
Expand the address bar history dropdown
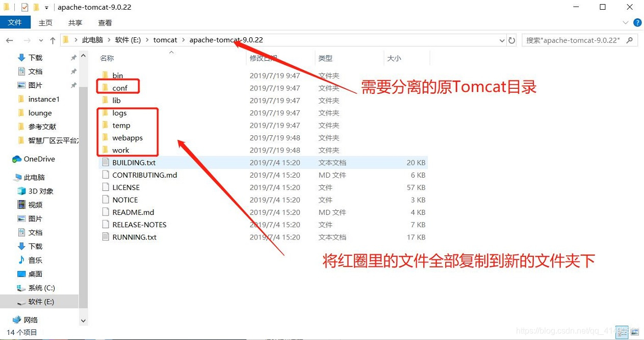point(501,40)
